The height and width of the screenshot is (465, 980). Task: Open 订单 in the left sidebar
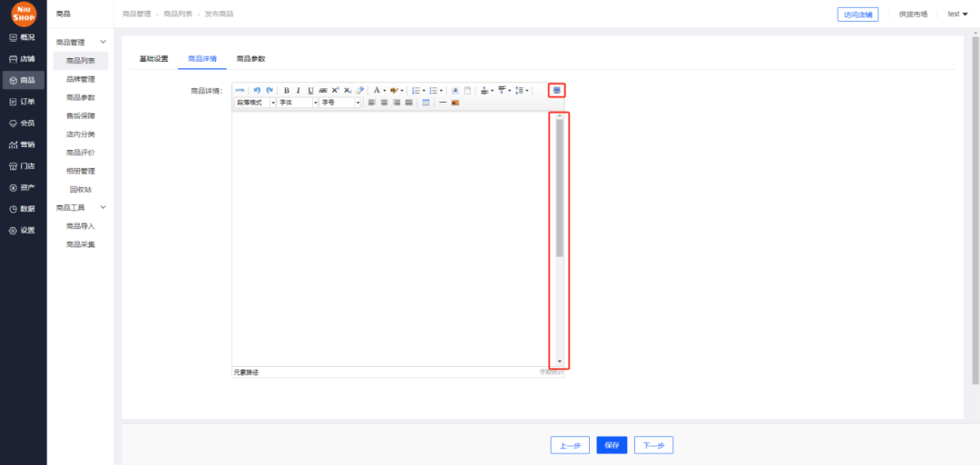point(23,102)
